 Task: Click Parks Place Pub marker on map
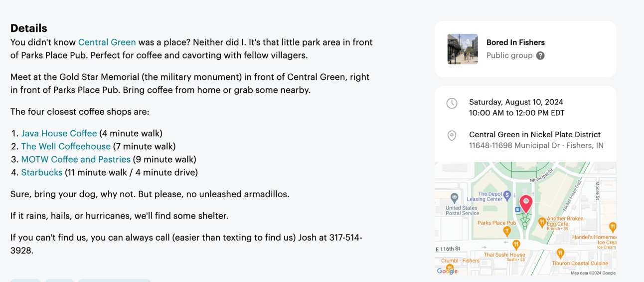(x=507, y=231)
